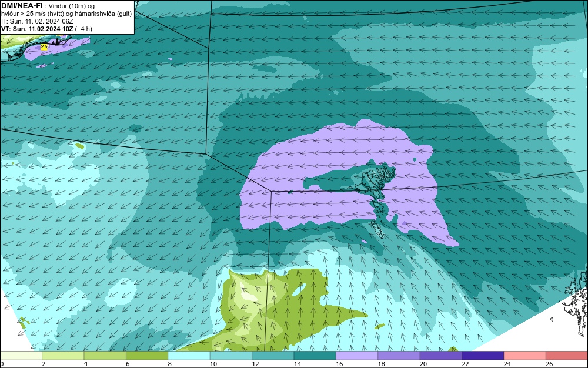The image size is (588, 368).
Task: Click the yellow '26' gust marker
Action: pyautogui.click(x=44, y=46)
